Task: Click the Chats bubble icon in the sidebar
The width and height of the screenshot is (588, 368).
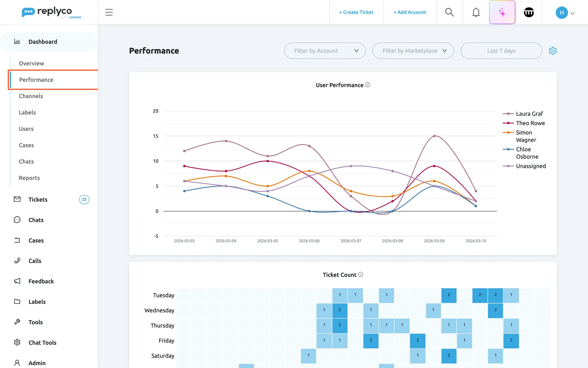Action: pyautogui.click(x=17, y=220)
